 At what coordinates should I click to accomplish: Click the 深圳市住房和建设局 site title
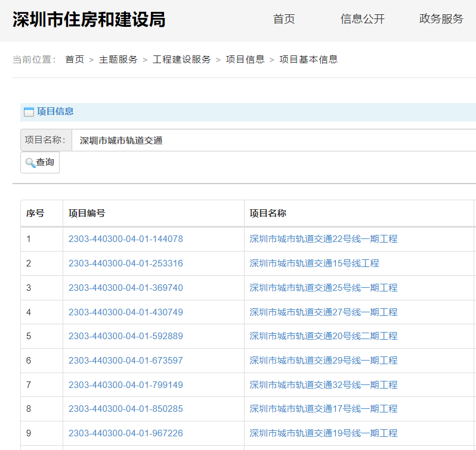coord(89,20)
